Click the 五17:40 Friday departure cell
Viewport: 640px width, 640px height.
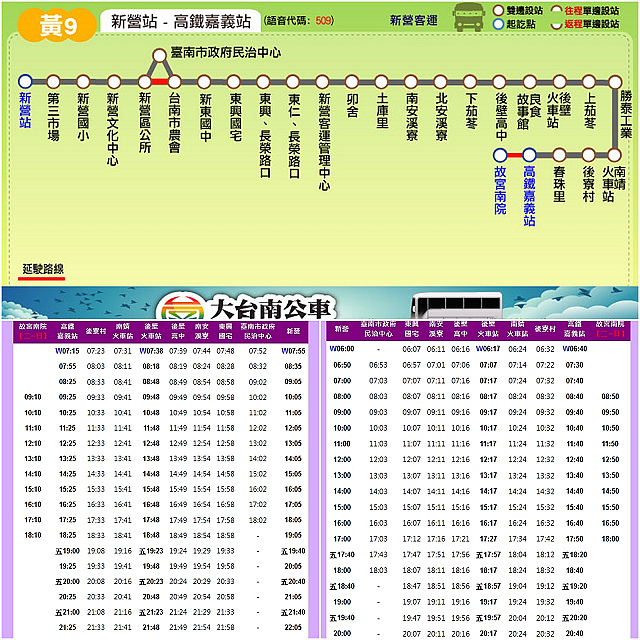[342, 555]
